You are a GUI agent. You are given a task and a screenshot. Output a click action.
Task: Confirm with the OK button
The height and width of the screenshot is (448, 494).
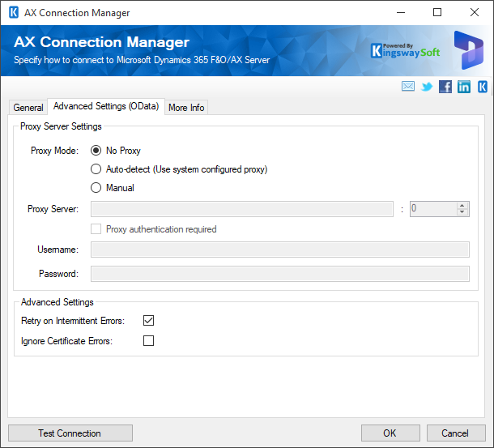coord(390,433)
